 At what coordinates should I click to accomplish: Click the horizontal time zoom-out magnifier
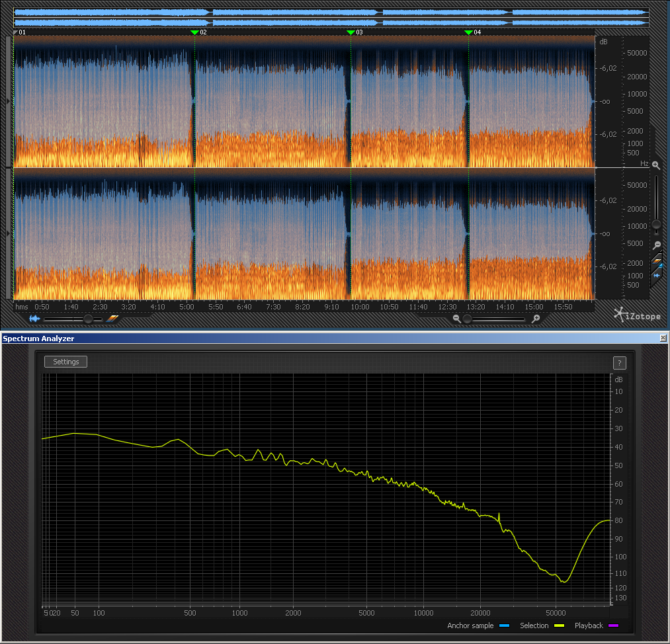pyautogui.click(x=456, y=319)
